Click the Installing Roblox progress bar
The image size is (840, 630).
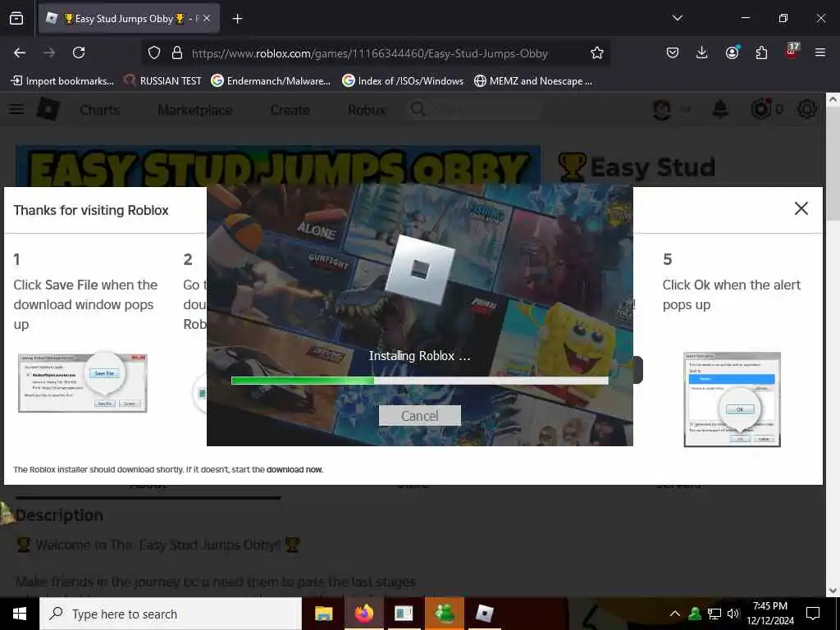point(419,381)
